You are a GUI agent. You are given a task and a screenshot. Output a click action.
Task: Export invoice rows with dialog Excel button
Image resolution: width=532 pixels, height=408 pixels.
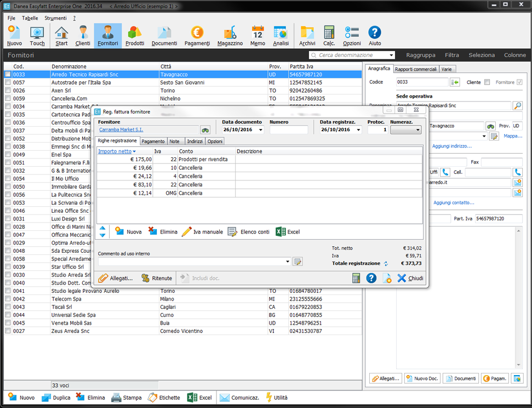[x=288, y=231]
